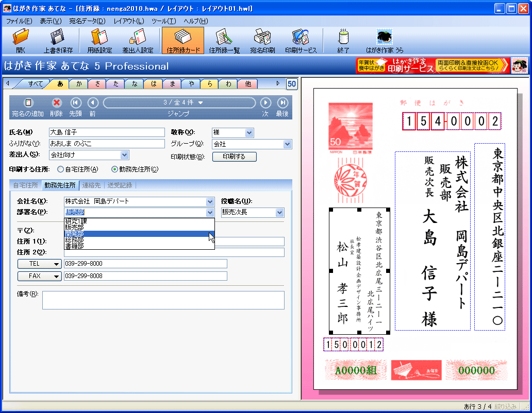Click the TEL number field
Screen dimensions: 532x413
coord(145,264)
